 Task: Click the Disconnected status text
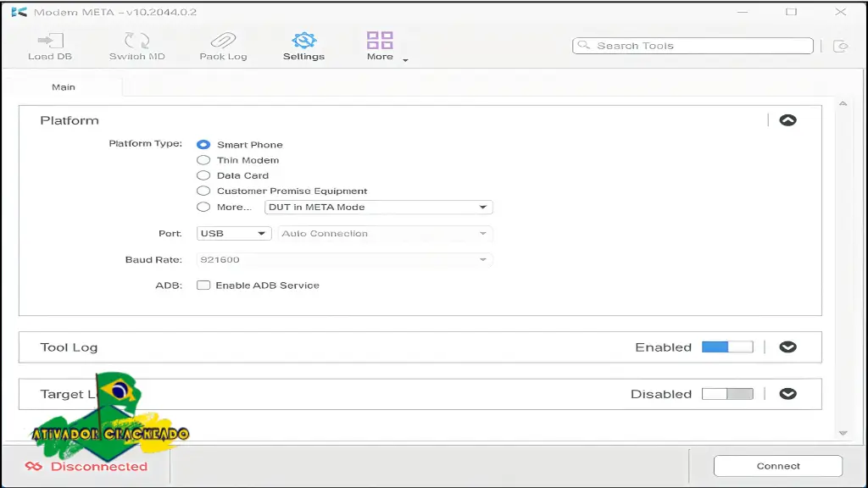[x=99, y=467]
